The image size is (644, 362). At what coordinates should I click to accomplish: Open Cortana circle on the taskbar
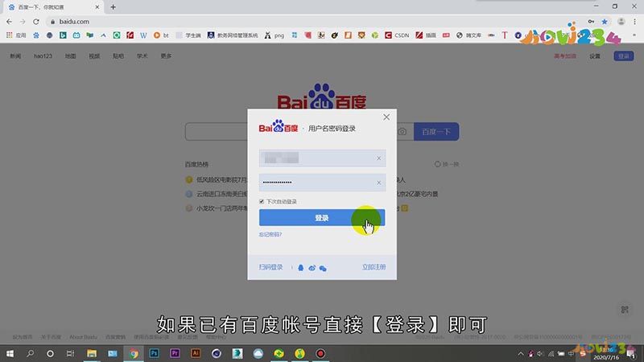50,353
